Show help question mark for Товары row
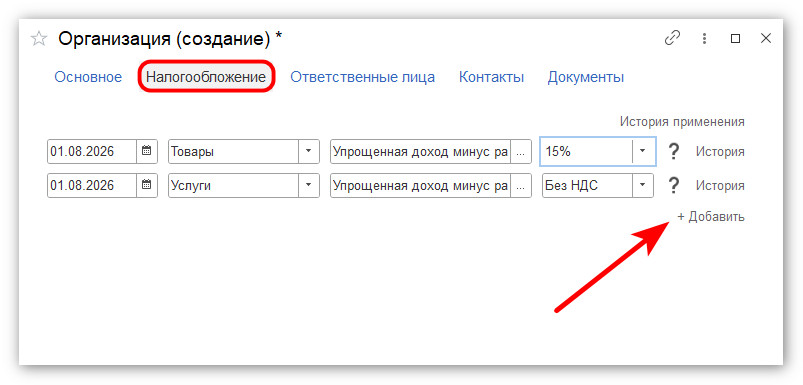The height and width of the screenshot is (385, 803). click(x=674, y=152)
